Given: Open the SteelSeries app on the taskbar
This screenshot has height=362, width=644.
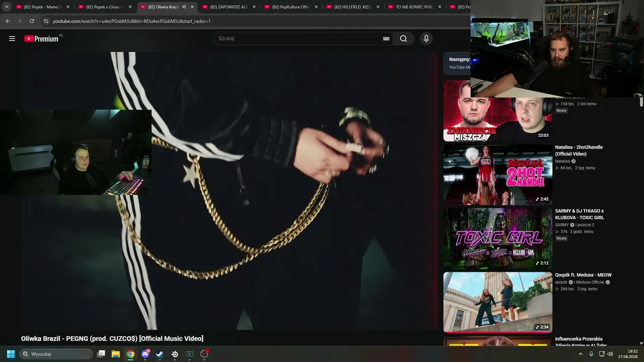Looking at the screenshot, I should click(175, 354).
